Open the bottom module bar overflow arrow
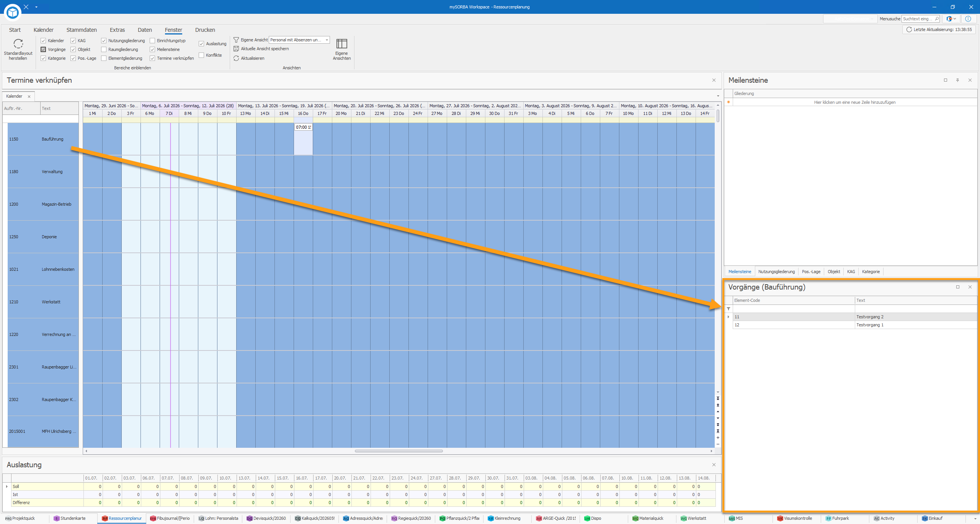 [x=975, y=519]
